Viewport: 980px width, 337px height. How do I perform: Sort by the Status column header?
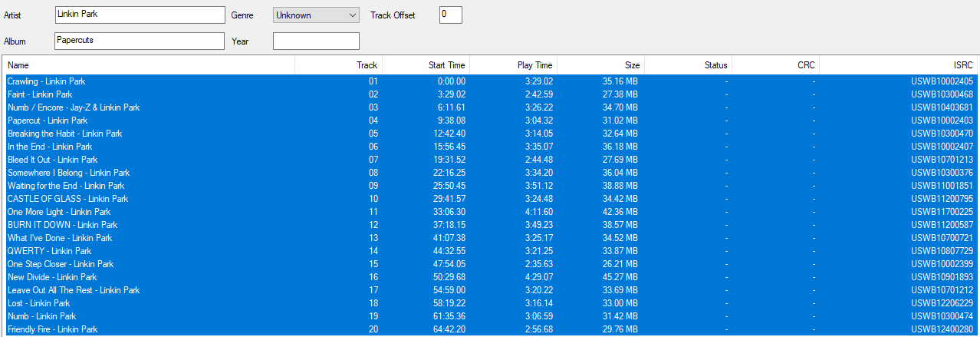[688, 65]
